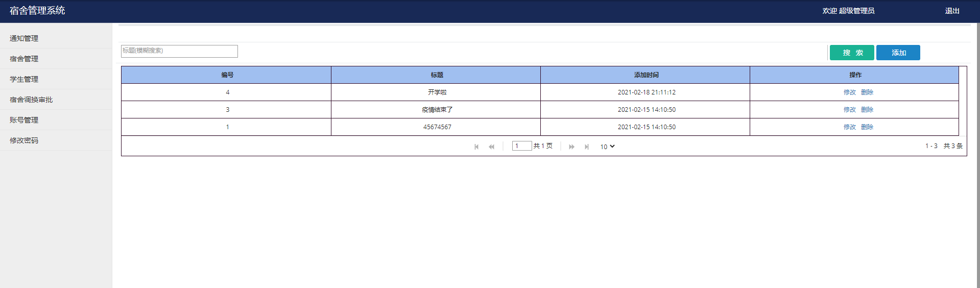The width and height of the screenshot is (980, 288).
Task: Click the 2021-02-18 21:11:12 timestamp cell
Action: coord(645,92)
